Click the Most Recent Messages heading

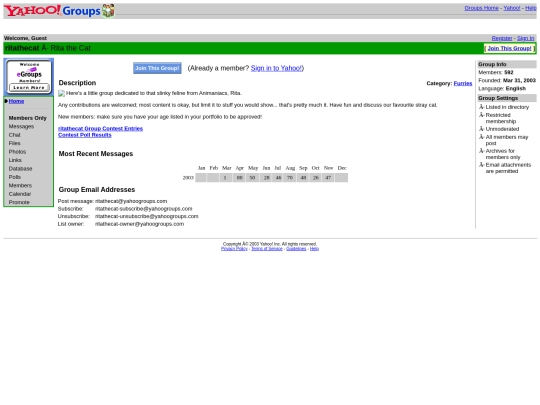96,154
